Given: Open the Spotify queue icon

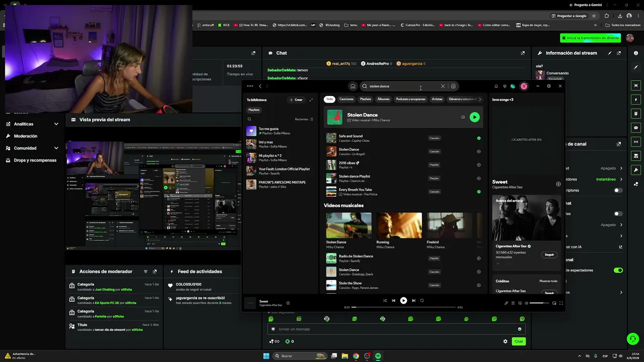Looking at the screenshot, I should pyautogui.click(x=513, y=303).
